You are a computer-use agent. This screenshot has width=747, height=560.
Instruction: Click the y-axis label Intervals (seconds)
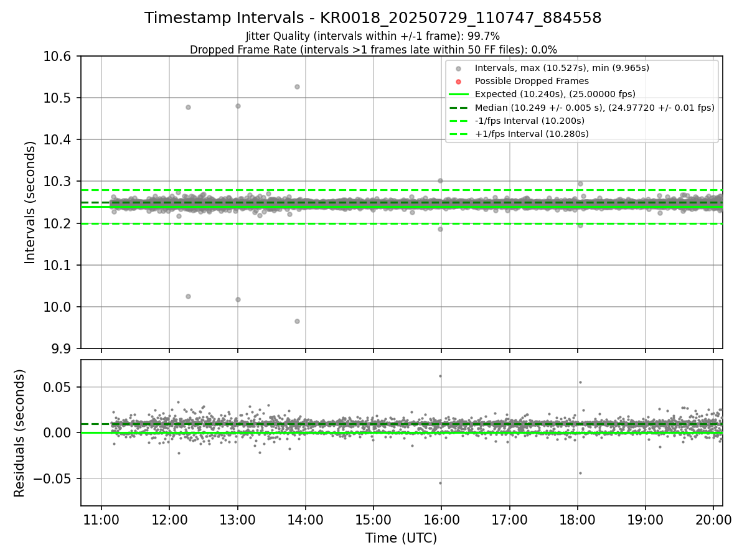coord(31,202)
